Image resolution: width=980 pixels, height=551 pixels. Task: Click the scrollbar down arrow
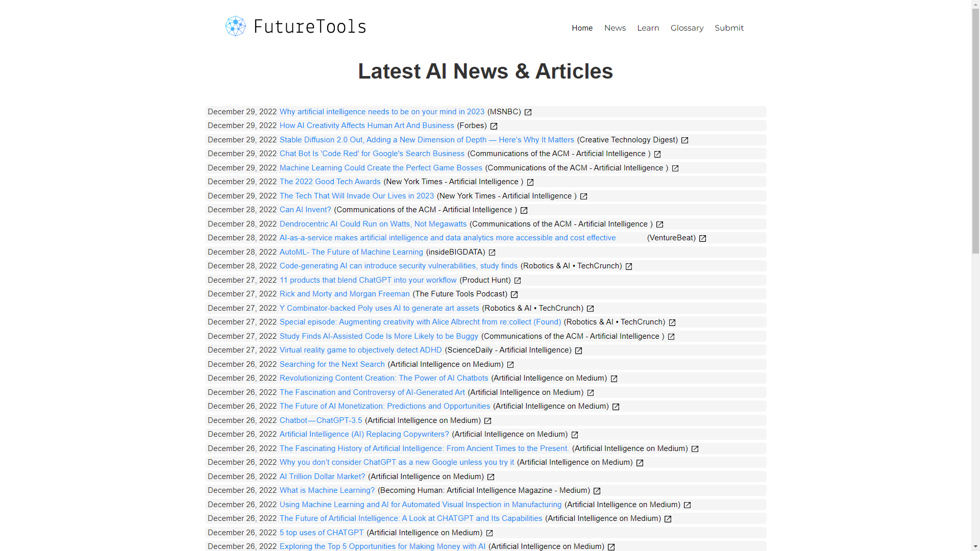(975, 546)
